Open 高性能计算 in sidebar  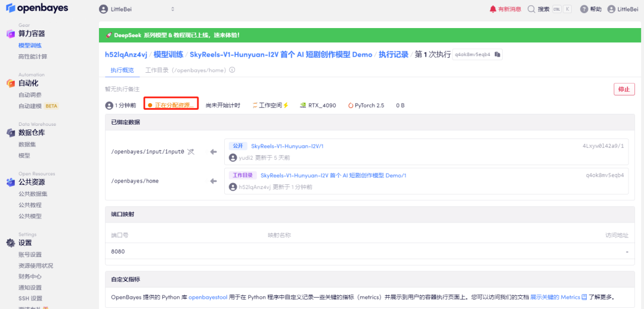[33, 56]
